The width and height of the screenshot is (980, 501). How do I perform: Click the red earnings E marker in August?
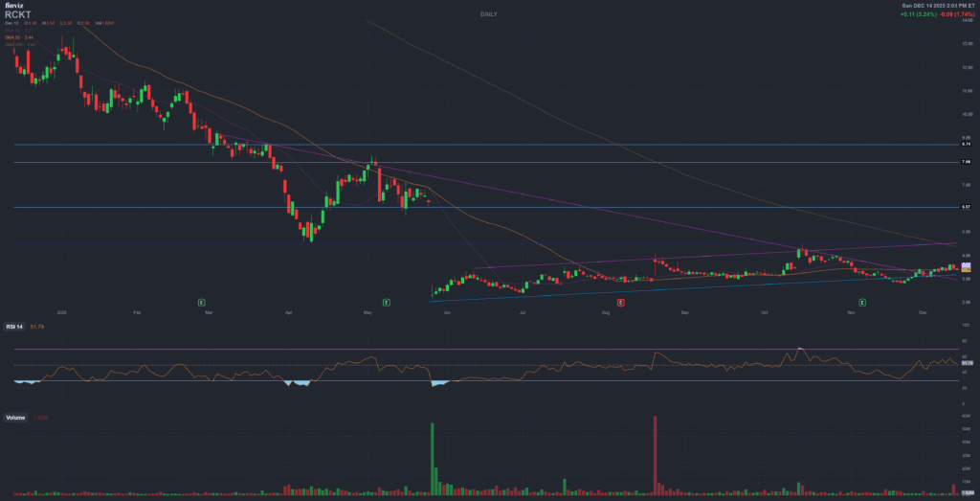[x=621, y=302]
